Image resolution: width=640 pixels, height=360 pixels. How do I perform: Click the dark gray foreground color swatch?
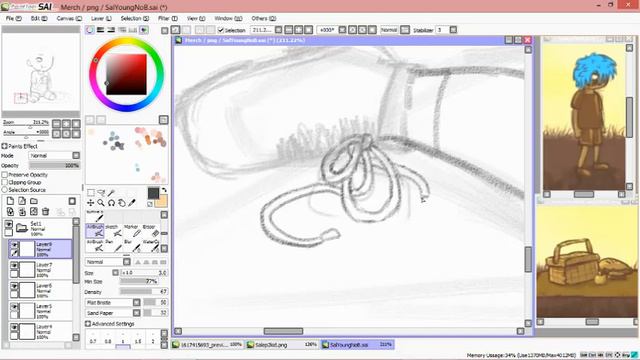coord(153,193)
